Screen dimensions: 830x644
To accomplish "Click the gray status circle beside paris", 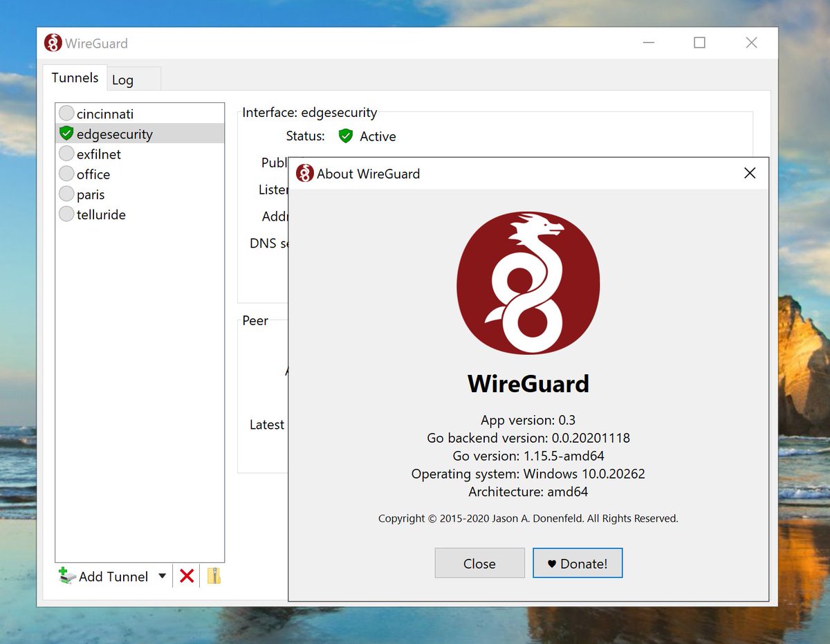I will tap(66, 194).
